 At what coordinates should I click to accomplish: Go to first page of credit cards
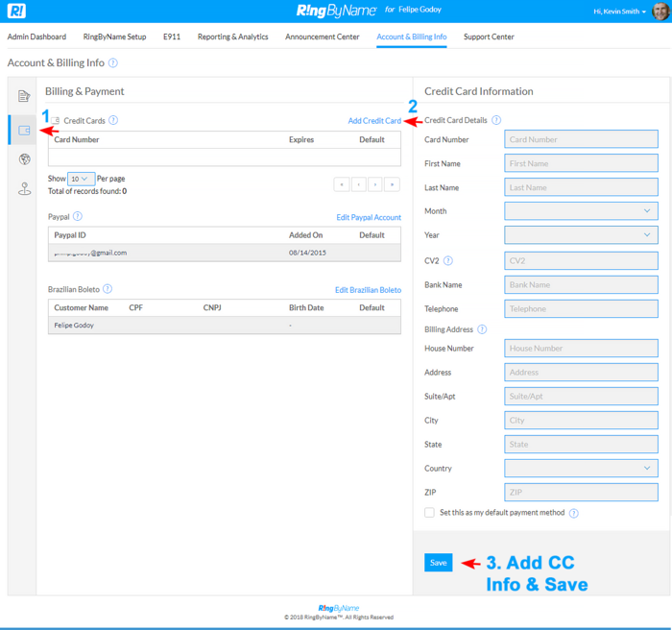pos(342,184)
